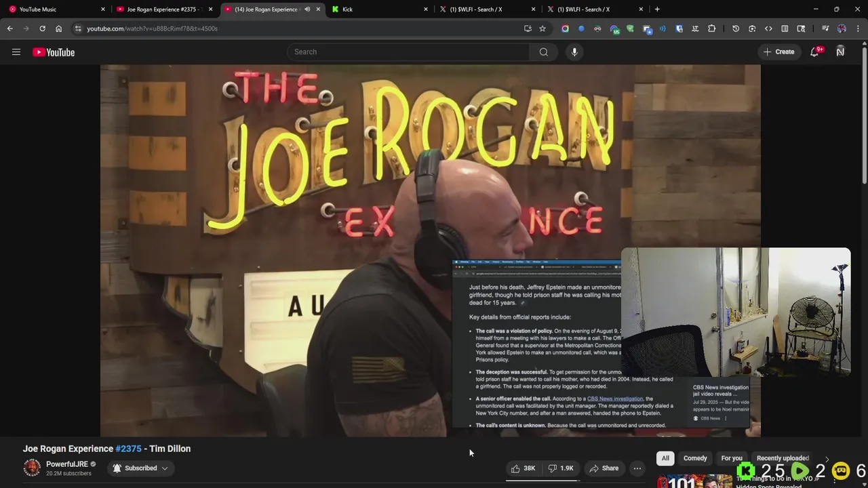
Task: Switch to the Kick browser tab
Action: point(380,9)
